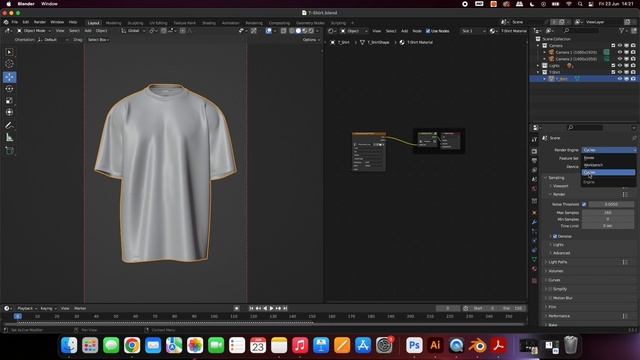Toggle the Lights collection eye icon
This screenshot has width=640, height=360.
[x=620, y=65]
